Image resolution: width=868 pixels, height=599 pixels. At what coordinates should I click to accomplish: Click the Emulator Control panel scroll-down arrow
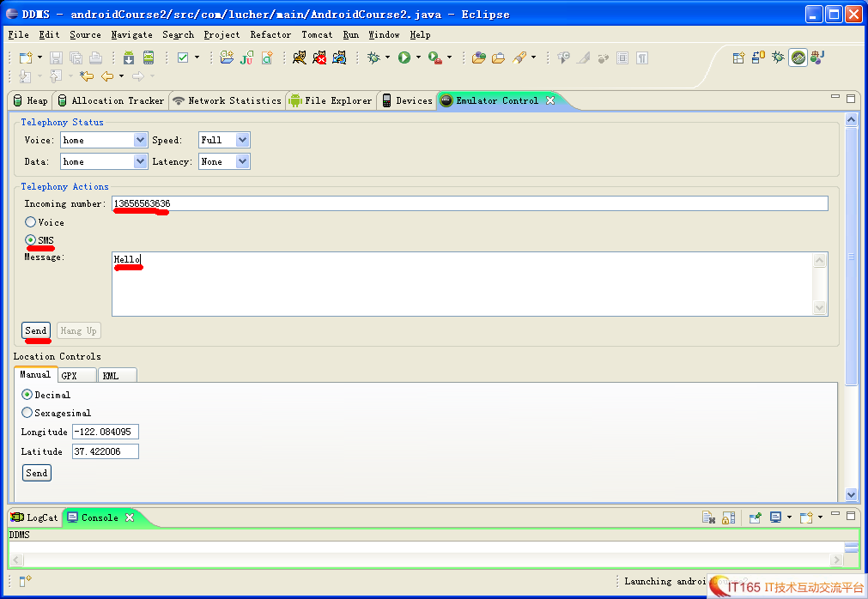coord(852,494)
